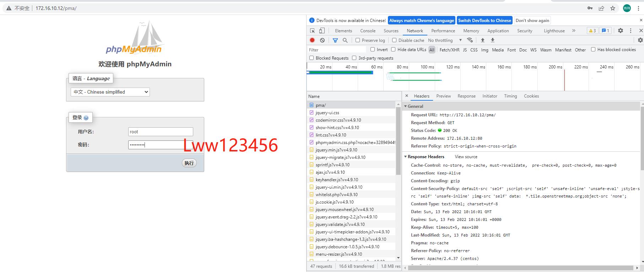The height and width of the screenshot is (272, 644).
Task: View the not-secure site warning icon
Action: pos(9,8)
